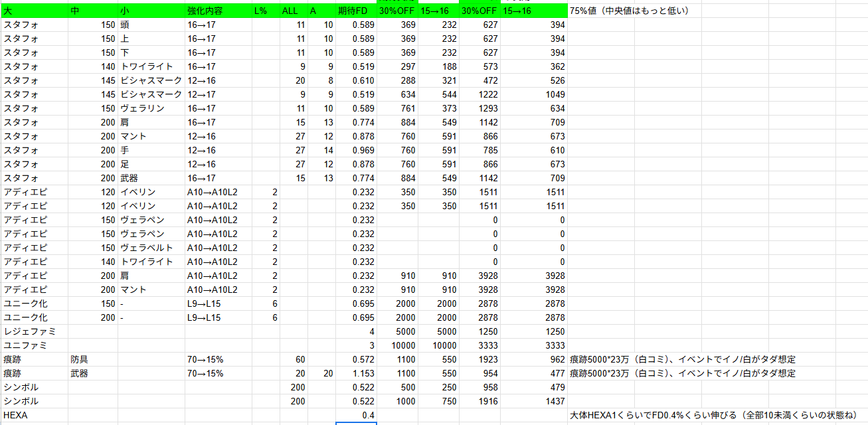Select the 60 value in the 痕跡 防具 row
This screenshot has width=868, height=425.
(294, 359)
